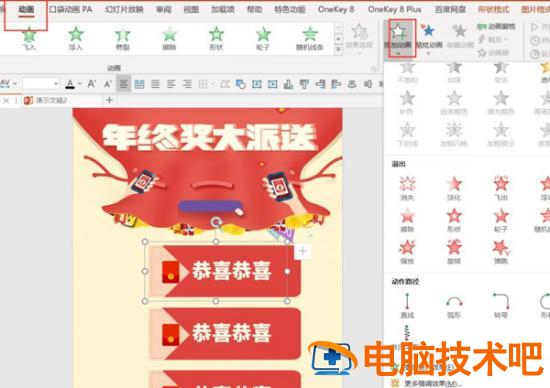Move animation gallery down one row

tap(338, 39)
